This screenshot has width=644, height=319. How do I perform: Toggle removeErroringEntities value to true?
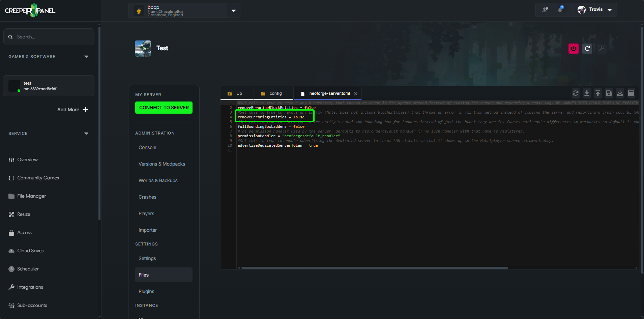coord(299,117)
